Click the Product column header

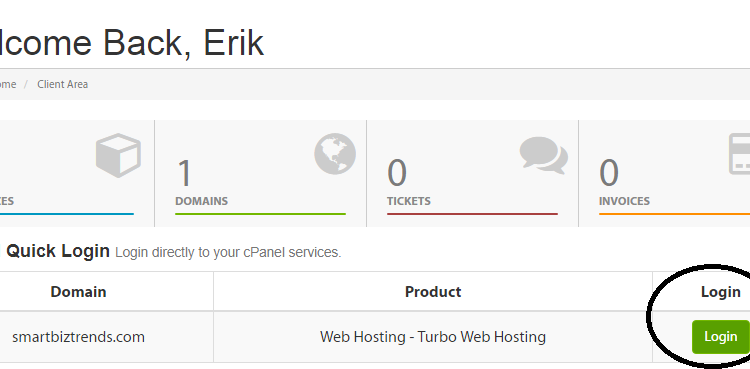[x=433, y=292]
